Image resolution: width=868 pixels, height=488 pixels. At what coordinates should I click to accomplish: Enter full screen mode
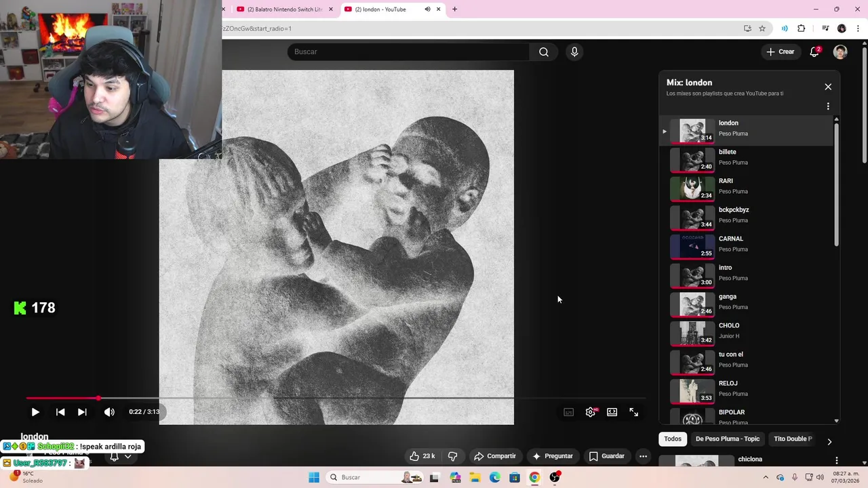[634, 412]
